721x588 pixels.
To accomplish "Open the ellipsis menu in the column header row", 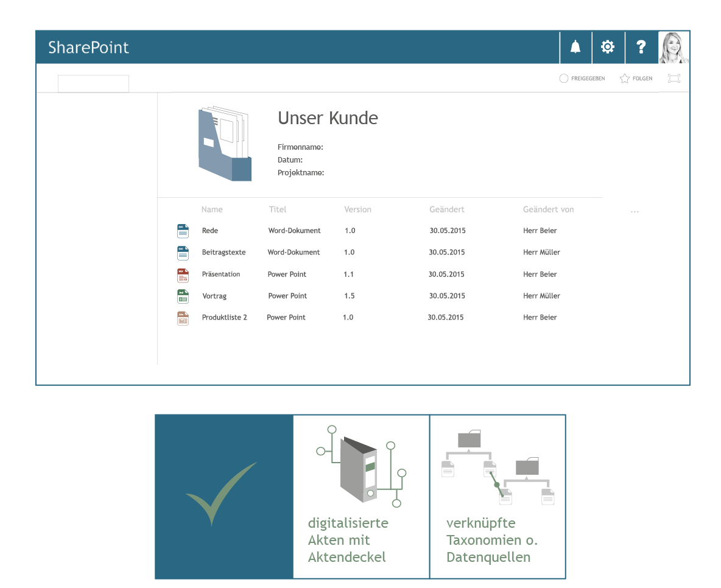I will 635,209.
